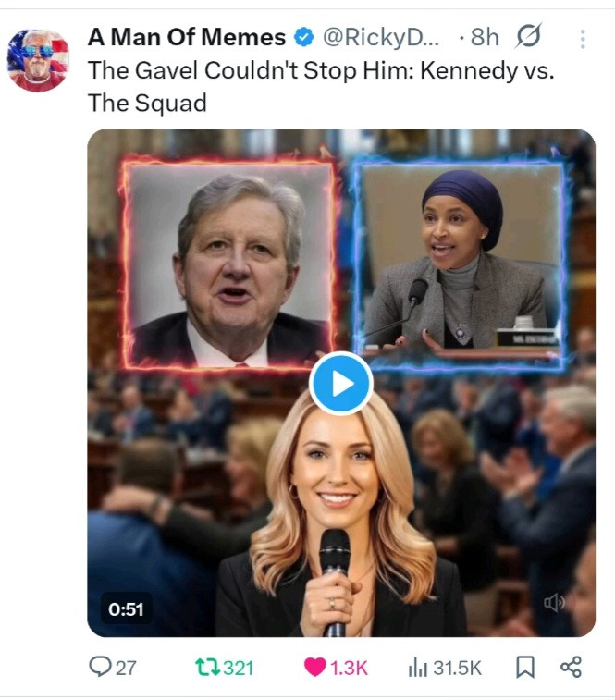Play the video with the blue play button
The width and height of the screenshot is (615, 700).
[340, 383]
